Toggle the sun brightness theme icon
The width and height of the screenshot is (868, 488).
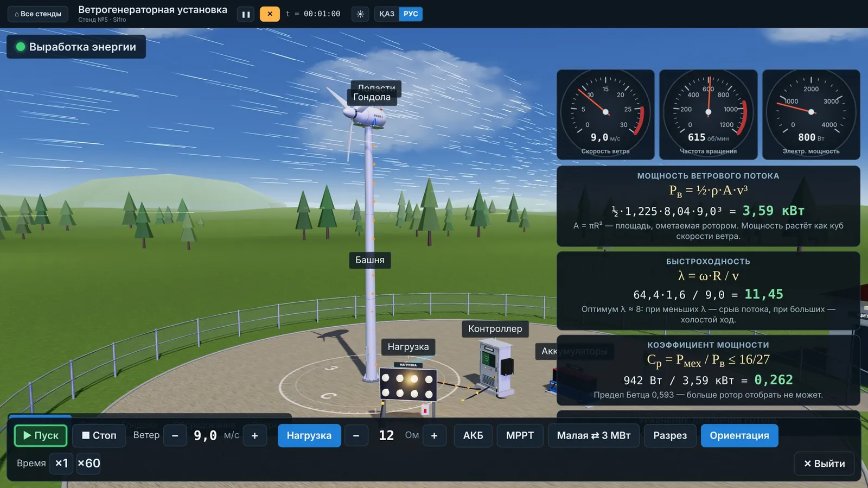(x=360, y=14)
